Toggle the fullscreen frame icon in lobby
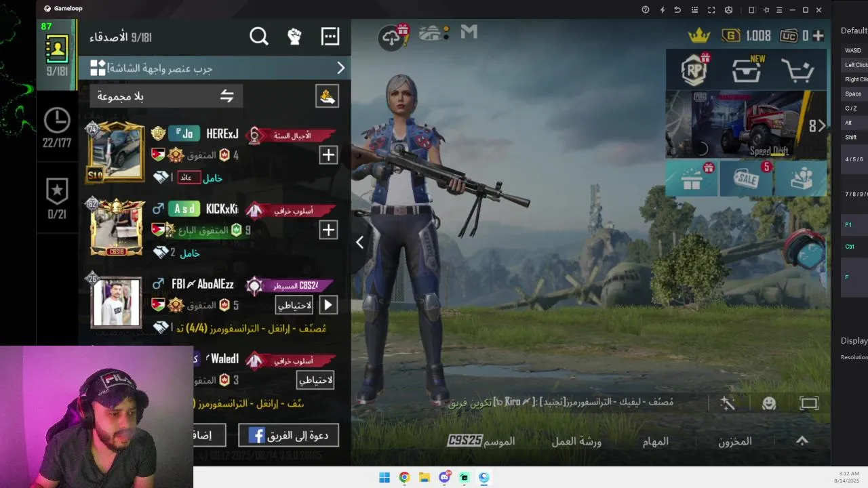The image size is (868, 488). pyautogui.click(x=809, y=403)
